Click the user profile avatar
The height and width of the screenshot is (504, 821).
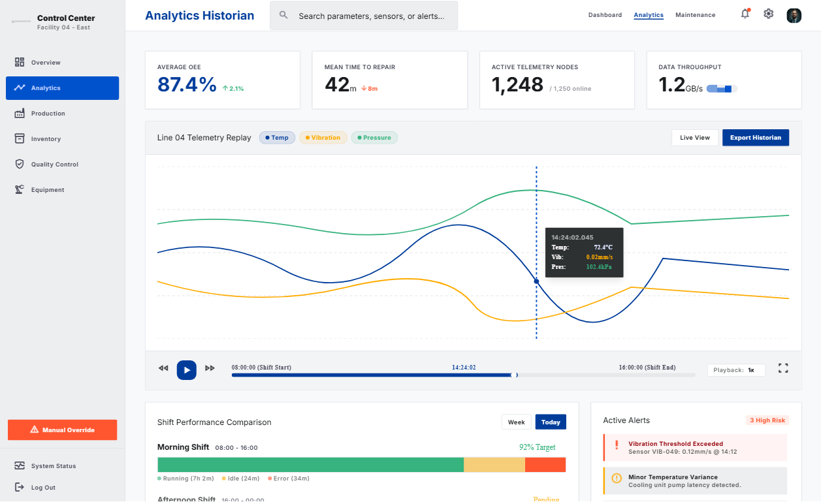(794, 15)
